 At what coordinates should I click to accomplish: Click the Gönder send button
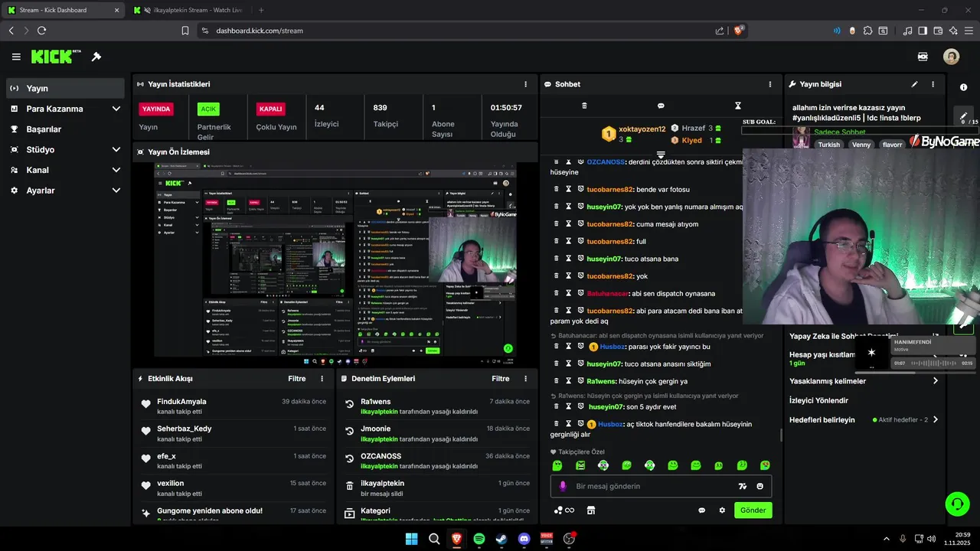(753, 510)
